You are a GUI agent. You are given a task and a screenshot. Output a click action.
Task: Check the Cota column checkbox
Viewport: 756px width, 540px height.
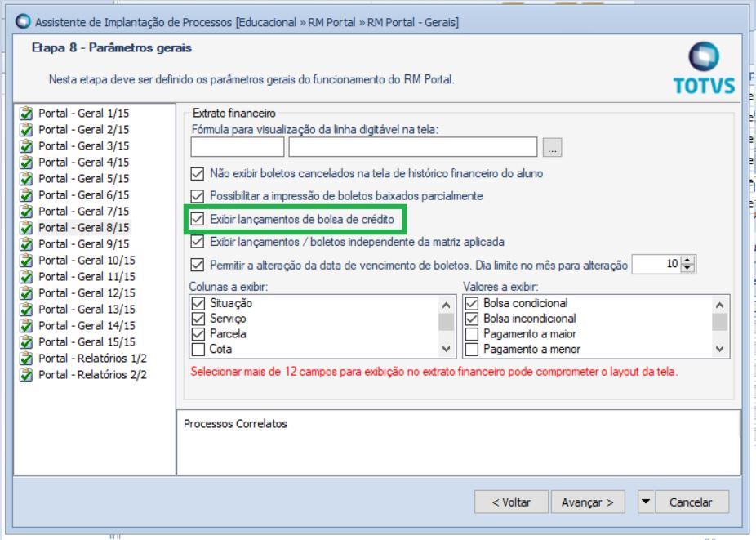point(198,349)
